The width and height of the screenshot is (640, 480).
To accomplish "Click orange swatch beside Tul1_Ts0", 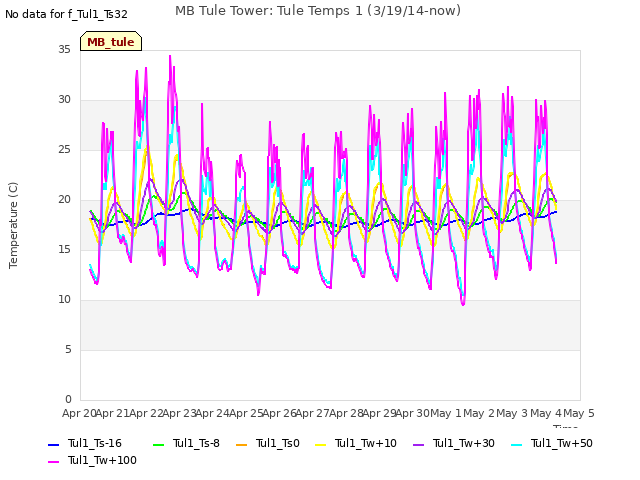I will 242,444.
